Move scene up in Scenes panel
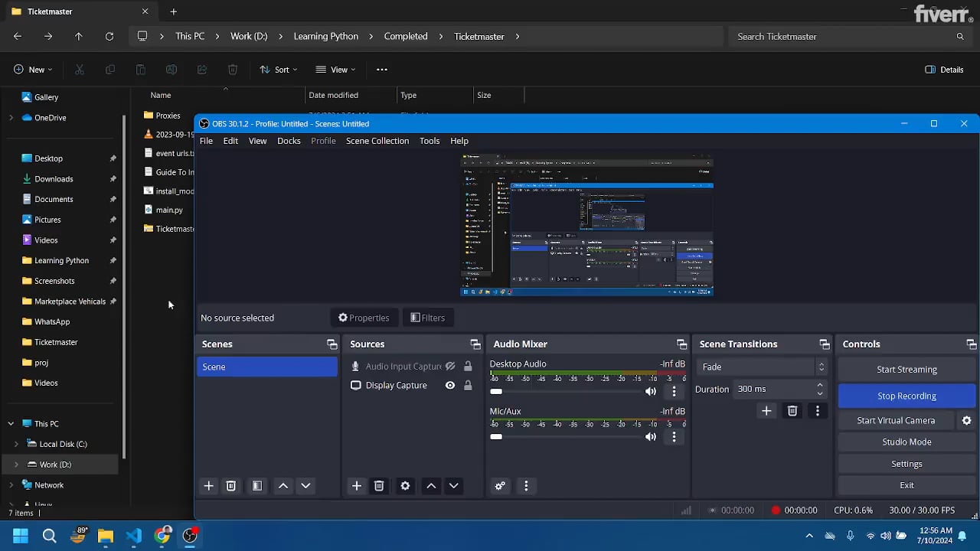 (x=283, y=486)
